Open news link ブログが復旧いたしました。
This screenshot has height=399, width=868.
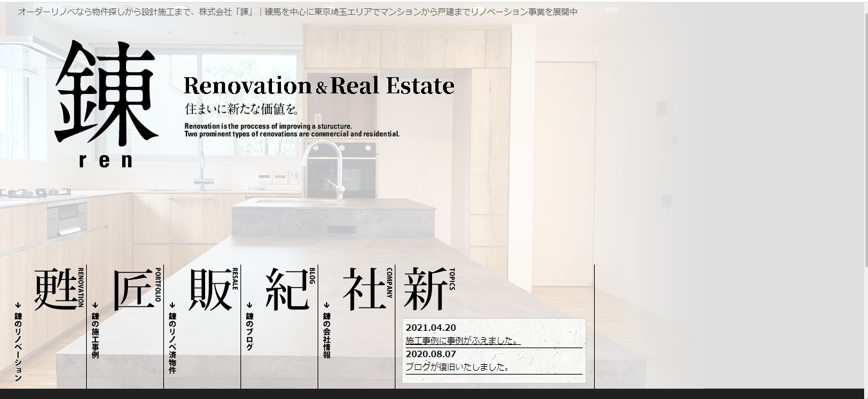[x=458, y=367]
